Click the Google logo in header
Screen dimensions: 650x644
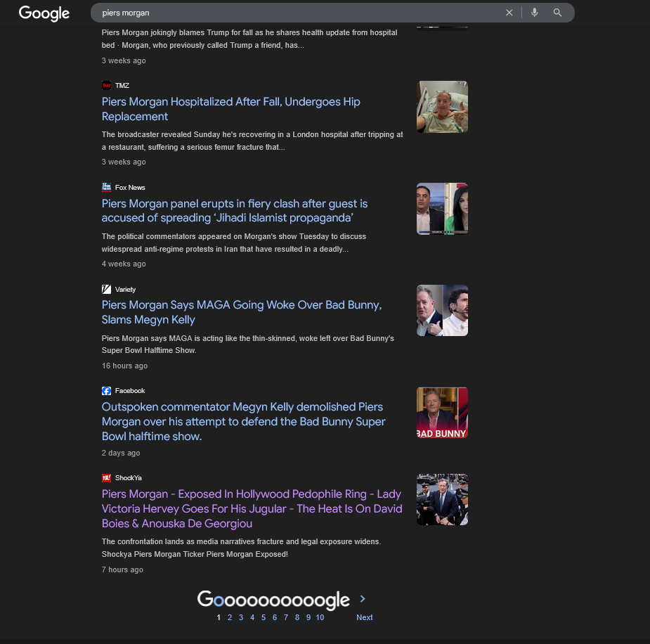(x=44, y=13)
